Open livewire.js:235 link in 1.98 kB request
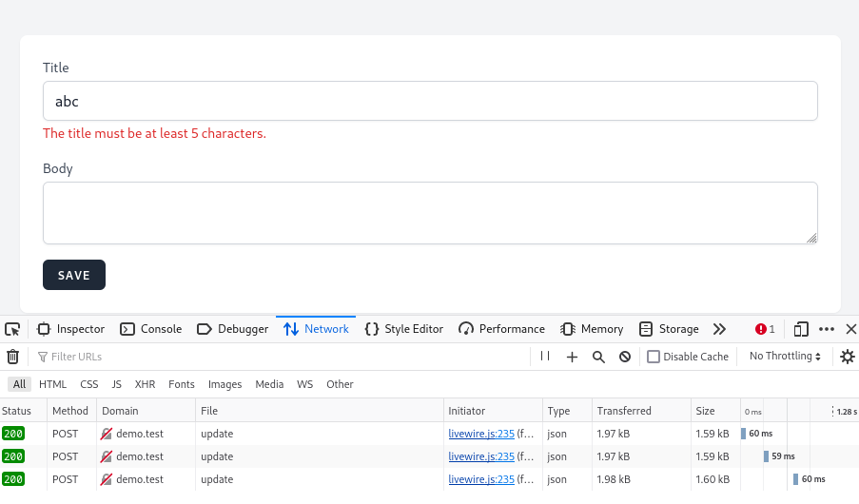Screen dimensions: 859x504 click(481, 479)
